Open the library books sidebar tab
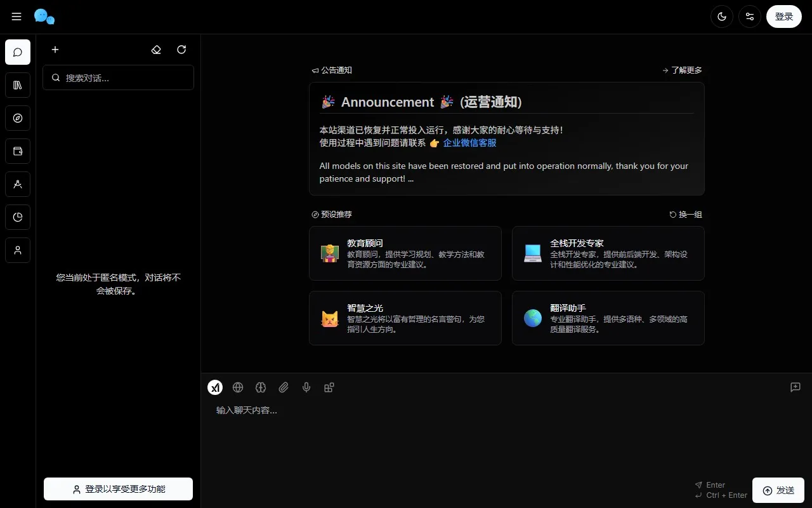 [18, 85]
